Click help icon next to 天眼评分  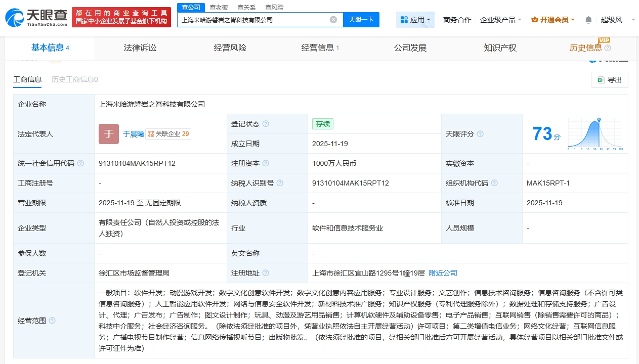tap(480, 134)
